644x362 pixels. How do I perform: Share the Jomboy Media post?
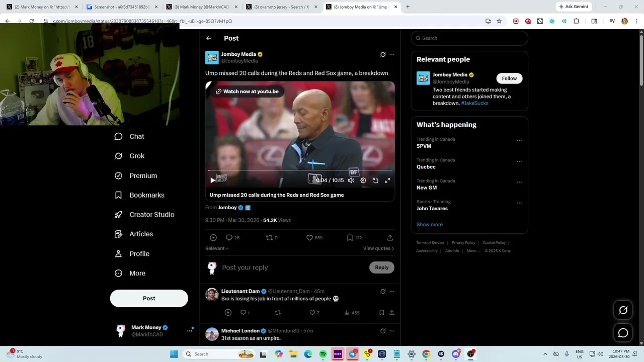(x=390, y=238)
